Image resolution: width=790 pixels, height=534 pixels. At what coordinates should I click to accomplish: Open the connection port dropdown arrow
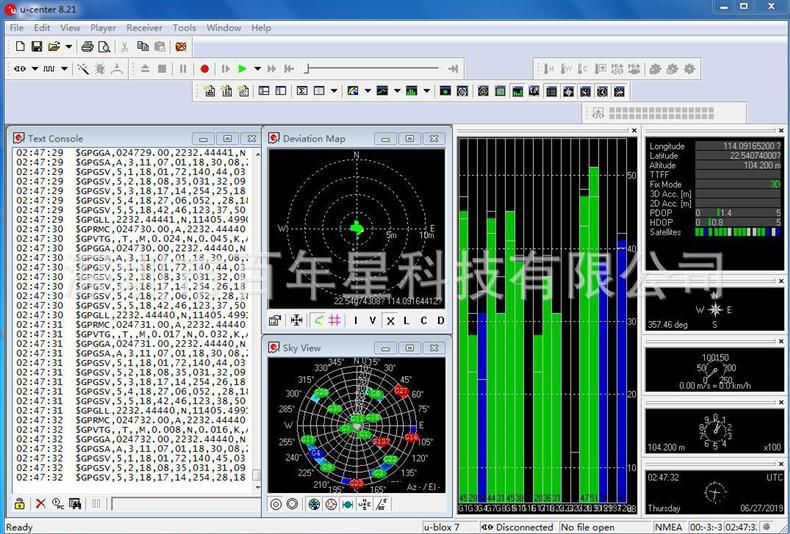point(32,69)
